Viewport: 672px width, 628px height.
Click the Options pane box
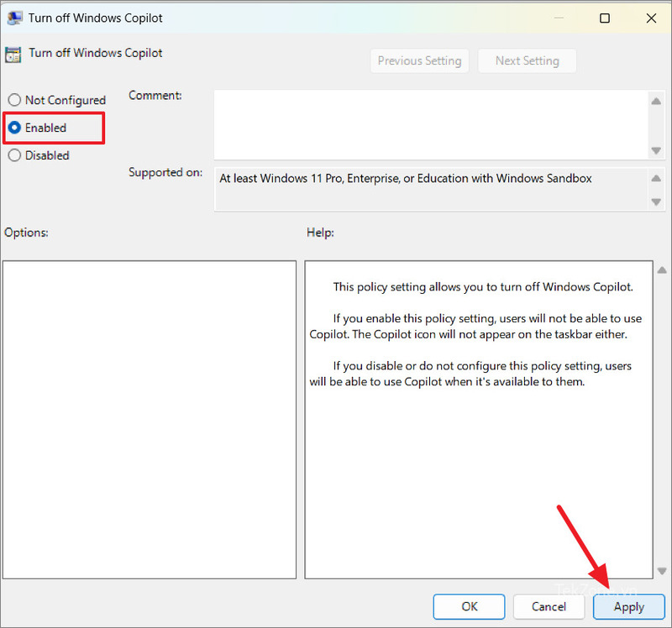pos(150,420)
